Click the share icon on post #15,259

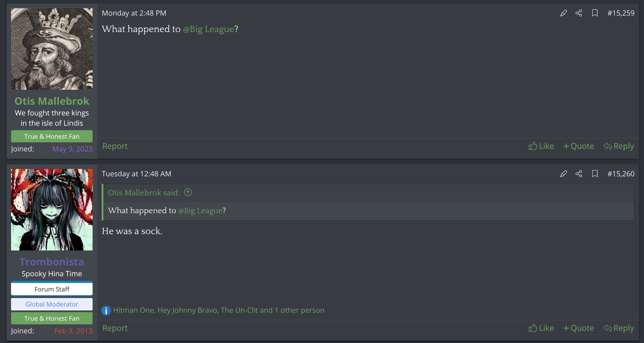pyautogui.click(x=579, y=13)
